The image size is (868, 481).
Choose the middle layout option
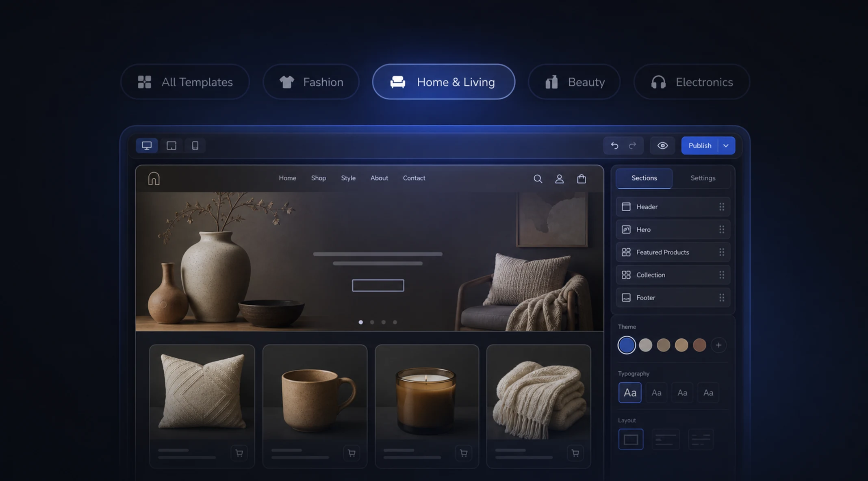666,439
